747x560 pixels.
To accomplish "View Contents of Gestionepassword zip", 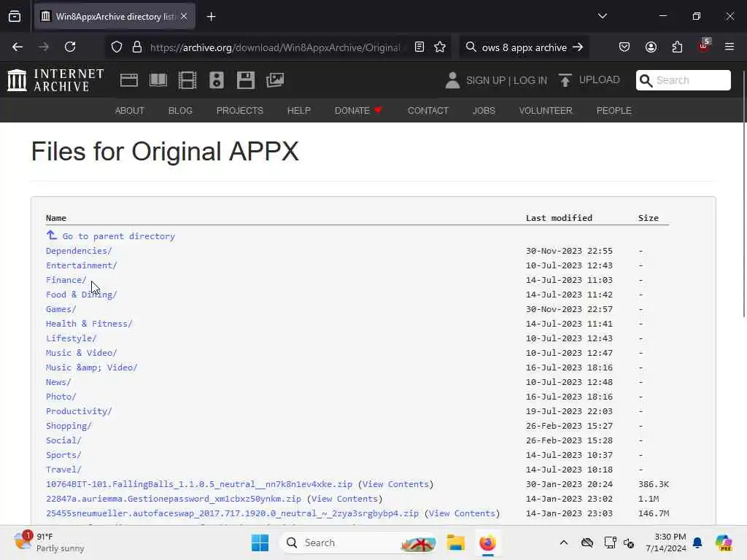I will pyautogui.click(x=344, y=499).
